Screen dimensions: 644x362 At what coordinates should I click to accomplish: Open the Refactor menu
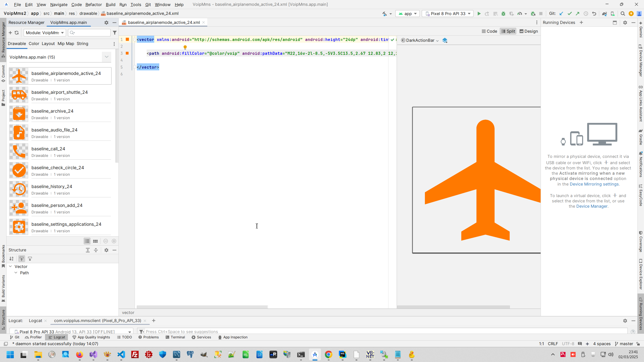pos(93,5)
